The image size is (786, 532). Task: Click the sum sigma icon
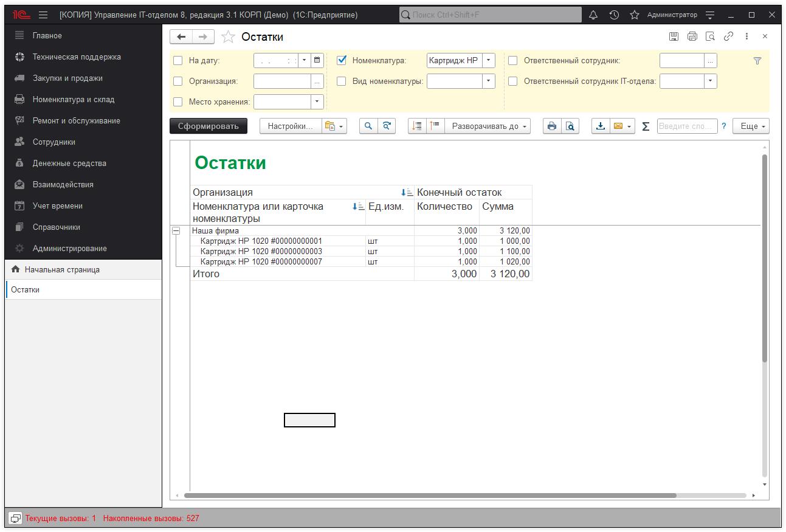tap(646, 126)
